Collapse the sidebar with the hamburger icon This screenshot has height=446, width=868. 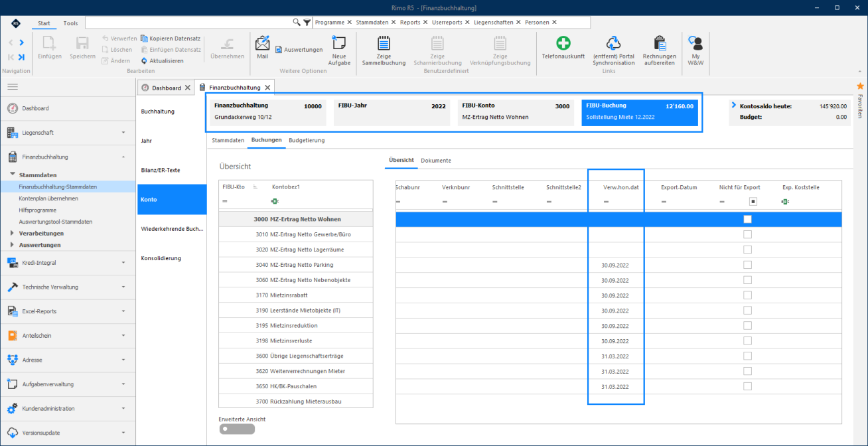coord(13,87)
